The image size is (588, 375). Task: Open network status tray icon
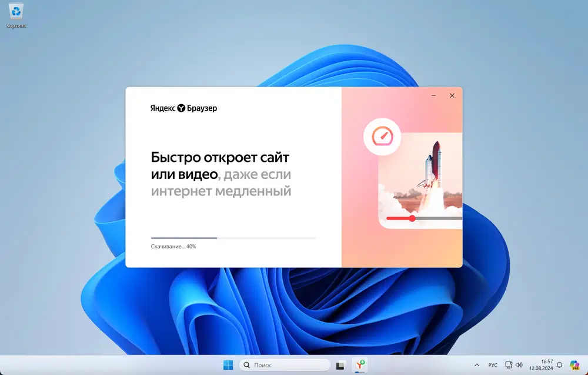pos(509,365)
